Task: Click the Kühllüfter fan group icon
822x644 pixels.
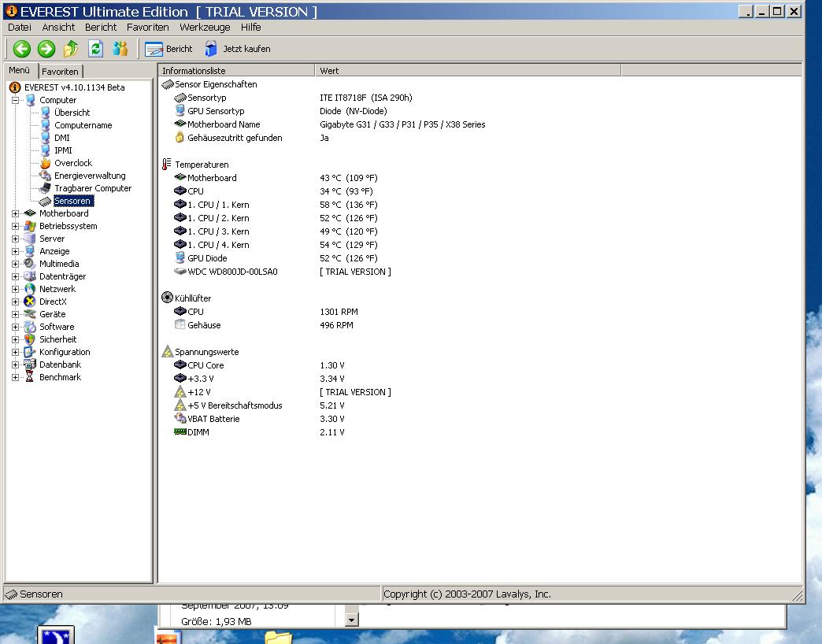Action: 167,298
